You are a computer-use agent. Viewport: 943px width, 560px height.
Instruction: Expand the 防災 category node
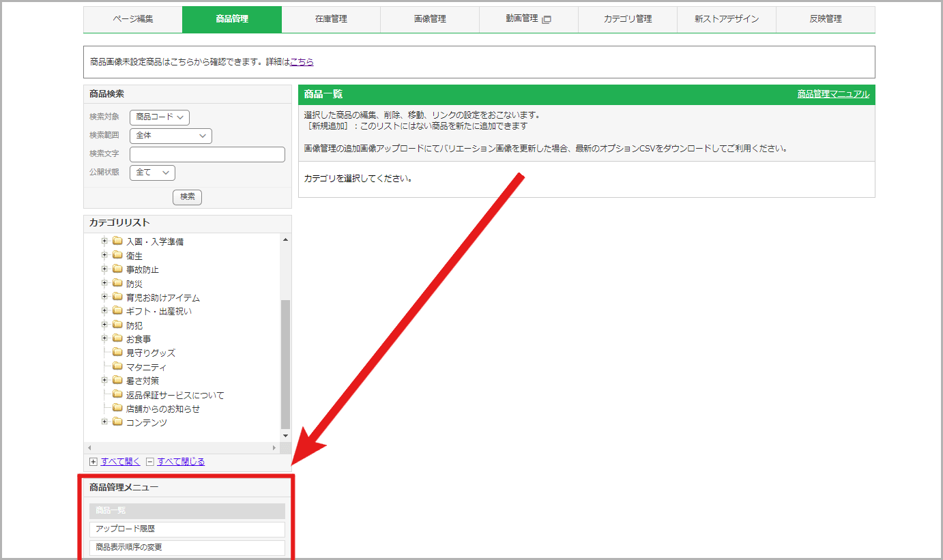click(x=105, y=283)
